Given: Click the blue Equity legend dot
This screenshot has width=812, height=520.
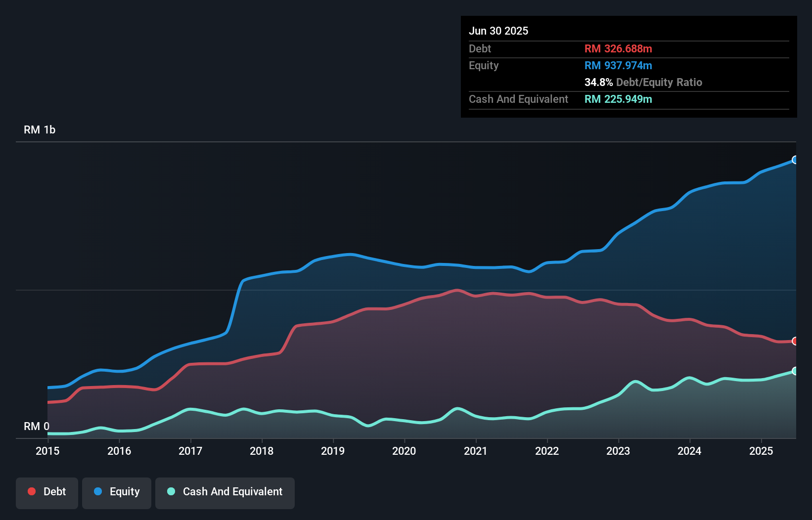Looking at the screenshot, I should [x=98, y=491].
